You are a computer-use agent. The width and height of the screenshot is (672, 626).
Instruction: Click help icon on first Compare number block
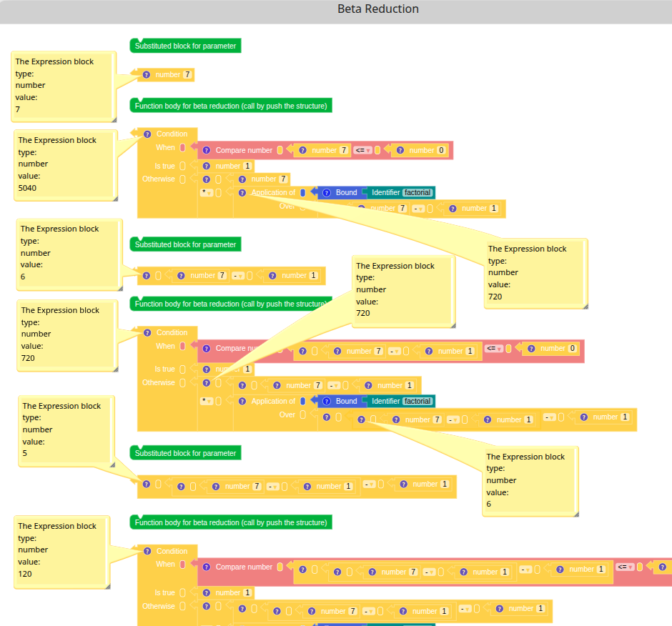point(206,150)
